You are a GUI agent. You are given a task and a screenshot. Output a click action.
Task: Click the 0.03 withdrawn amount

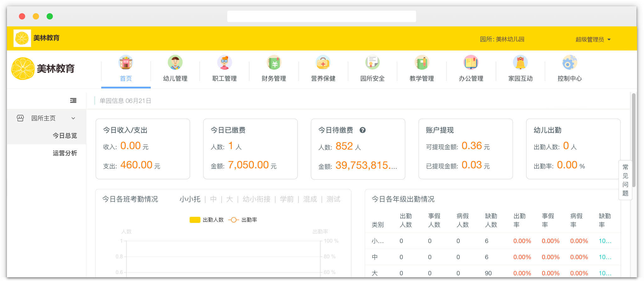pyautogui.click(x=472, y=165)
